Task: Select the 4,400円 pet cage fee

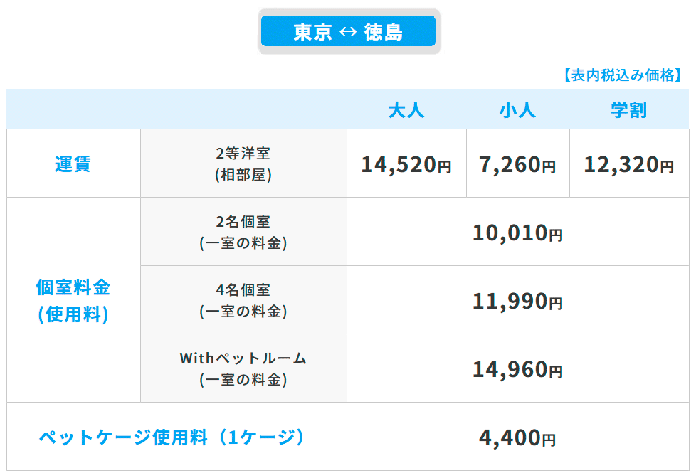Action: (x=517, y=437)
